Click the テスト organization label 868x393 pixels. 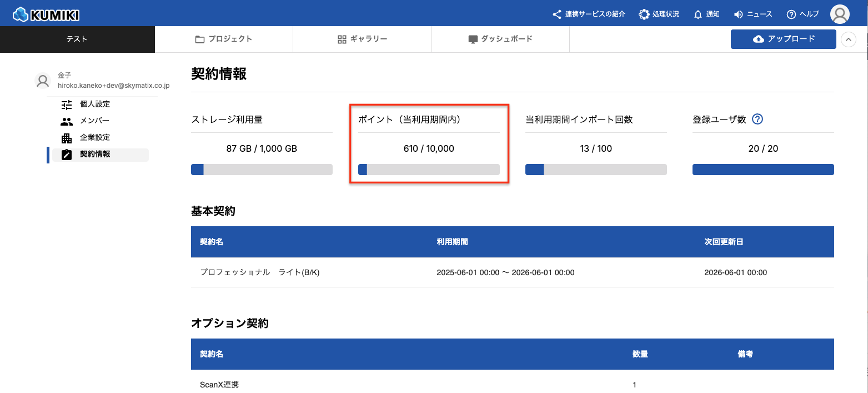click(77, 39)
